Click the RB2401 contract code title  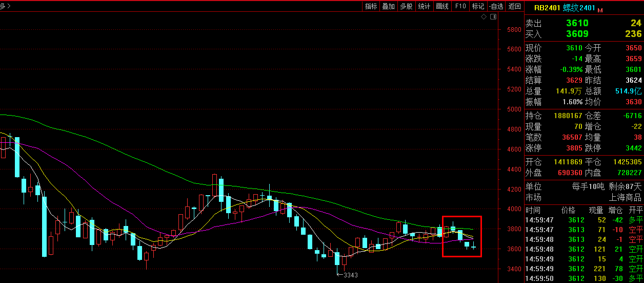[x=547, y=8]
